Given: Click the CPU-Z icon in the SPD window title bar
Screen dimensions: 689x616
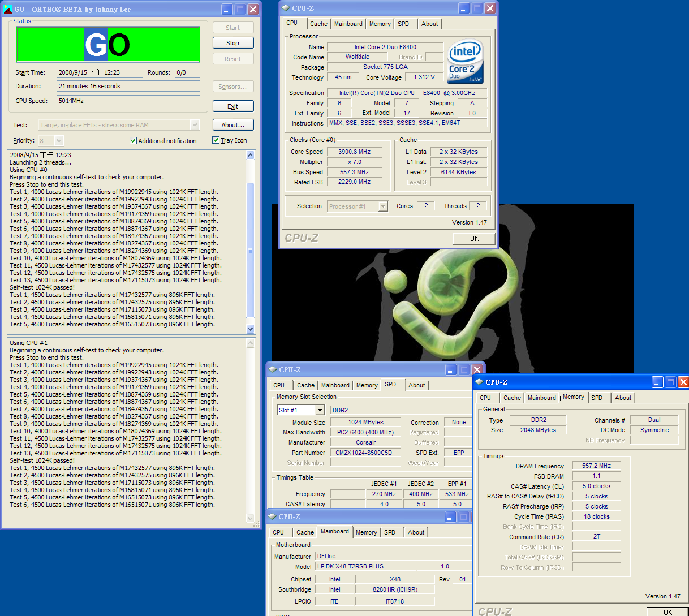Looking at the screenshot, I should click(x=272, y=369).
